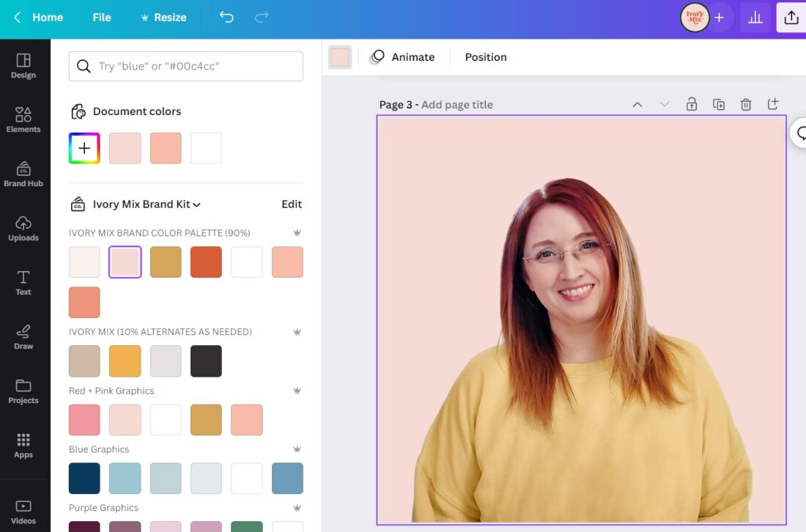Delete Page 3 with the trash icon
806x532 pixels.
[746, 104]
